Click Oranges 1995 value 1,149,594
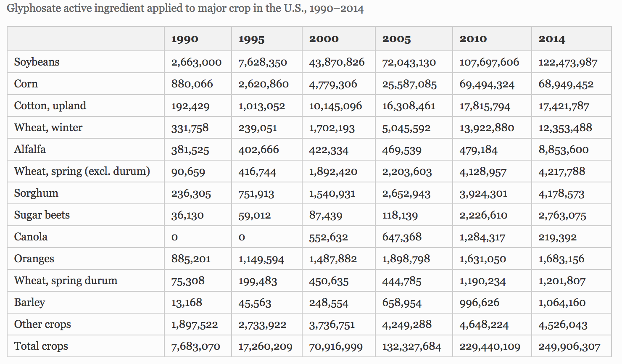This screenshot has height=364, width=622. tap(261, 259)
